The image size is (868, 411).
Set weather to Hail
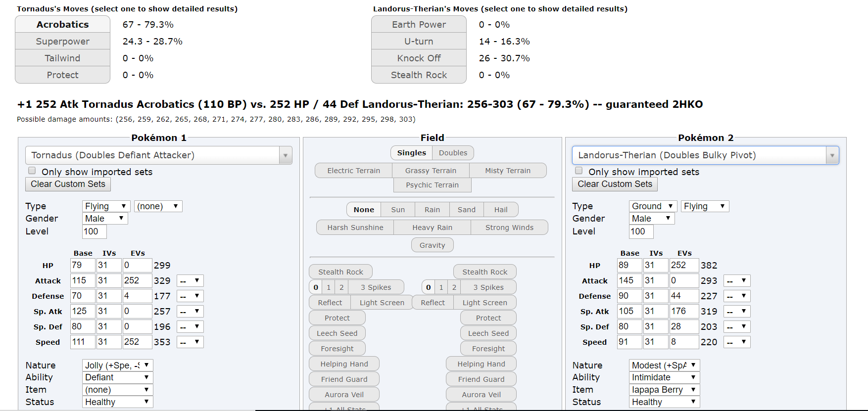tap(501, 210)
